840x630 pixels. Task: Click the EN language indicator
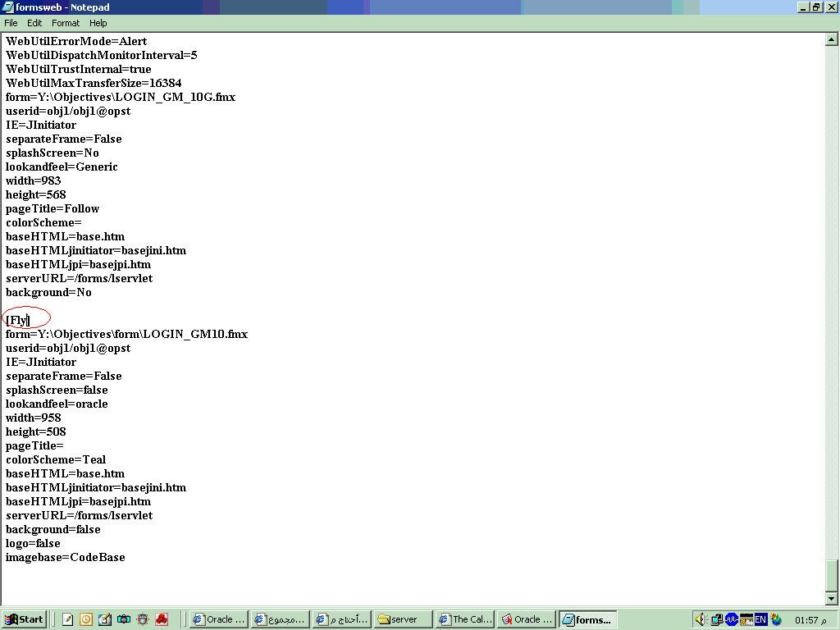(760, 619)
